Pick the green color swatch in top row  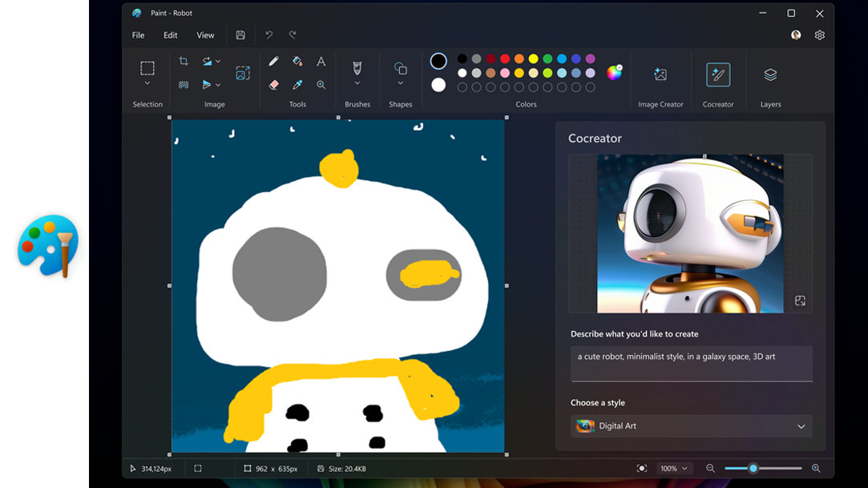(x=547, y=58)
